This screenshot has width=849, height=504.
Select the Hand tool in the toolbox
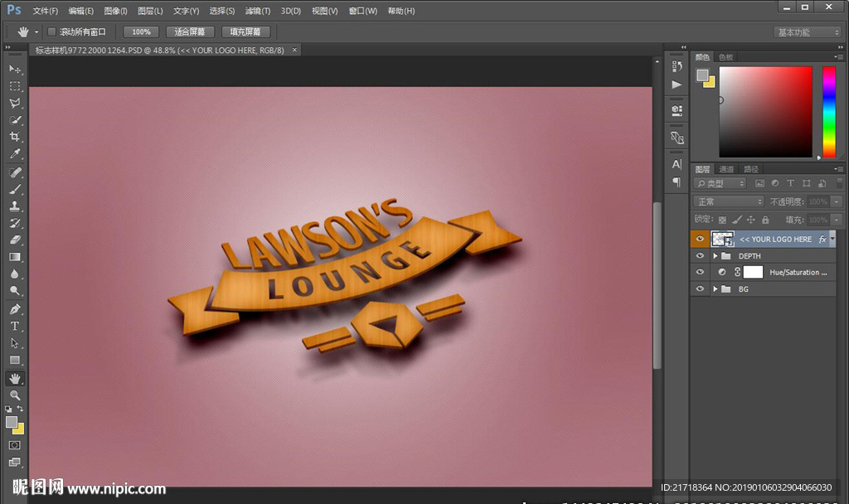15,378
